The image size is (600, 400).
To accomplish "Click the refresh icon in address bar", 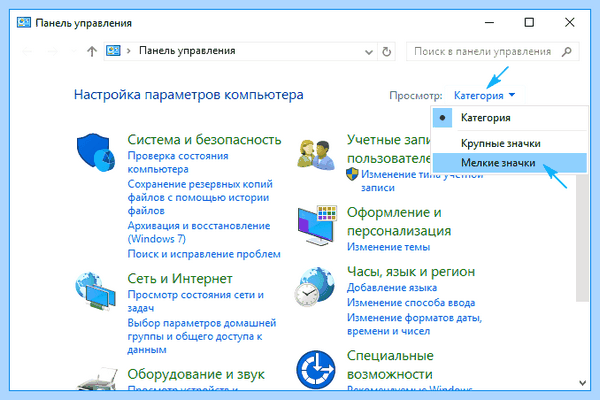I will pyautogui.click(x=386, y=51).
